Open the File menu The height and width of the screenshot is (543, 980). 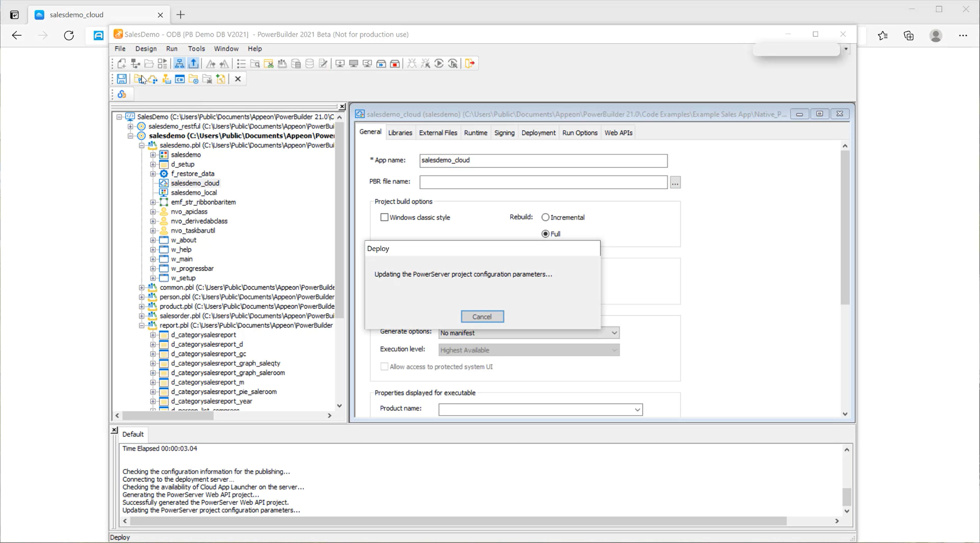pyautogui.click(x=120, y=49)
